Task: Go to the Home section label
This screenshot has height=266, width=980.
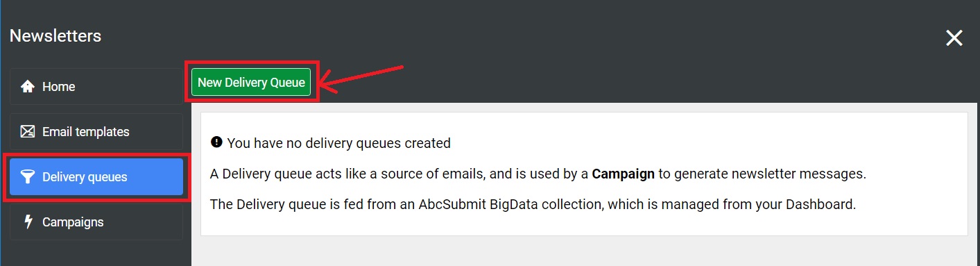Action: (x=58, y=87)
